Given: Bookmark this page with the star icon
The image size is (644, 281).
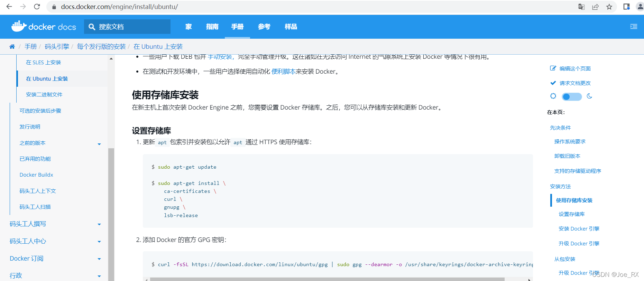Looking at the screenshot, I should pos(609,7).
